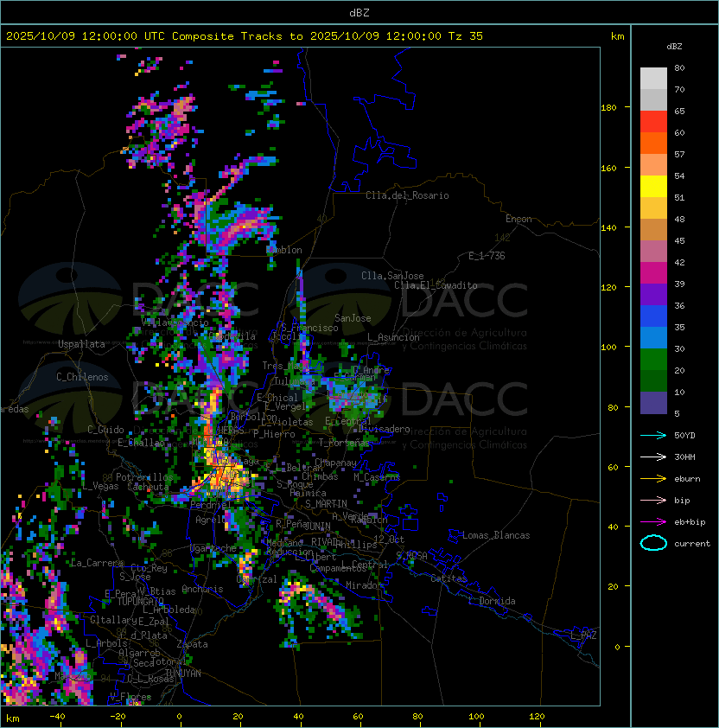This screenshot has width=719, height=728.
Task: Click the 'TUNUYAN' map label
Action: point(183,674)
